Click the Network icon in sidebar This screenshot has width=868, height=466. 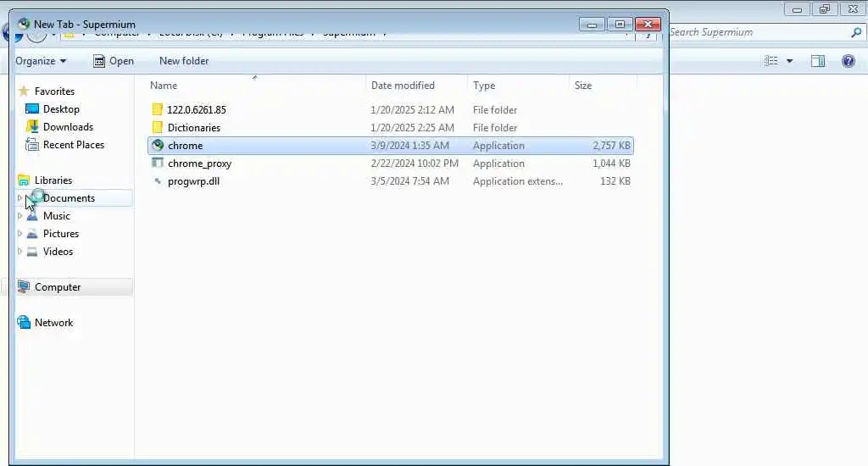tap(24, 322)
